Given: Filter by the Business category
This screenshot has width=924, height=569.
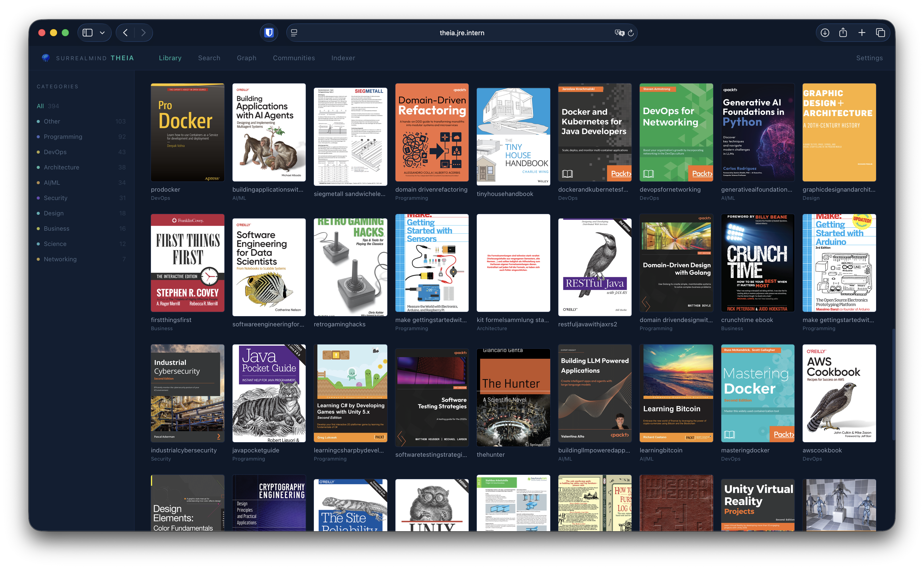Looking at the screenshot, I should [x=81, y=228].
